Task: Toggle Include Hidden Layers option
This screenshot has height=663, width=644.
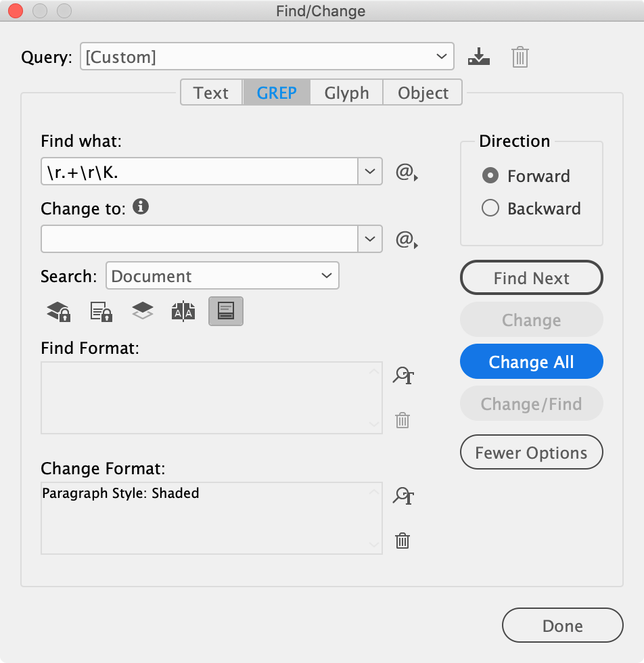Action: (142, 311)
